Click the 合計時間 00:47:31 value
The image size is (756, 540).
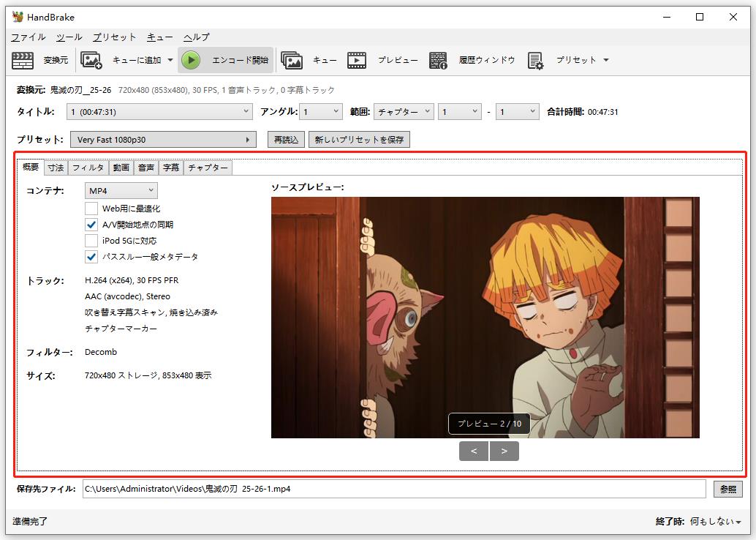pos(602,112)
